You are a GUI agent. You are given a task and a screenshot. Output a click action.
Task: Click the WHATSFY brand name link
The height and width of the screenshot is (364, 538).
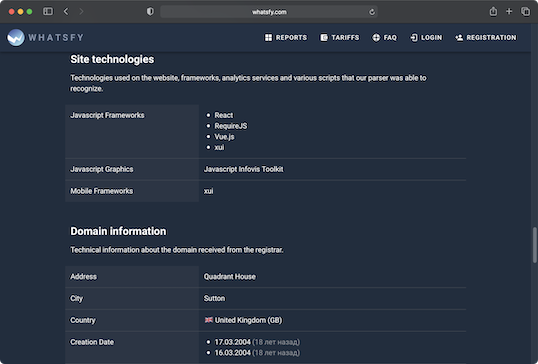pos(56,37)
